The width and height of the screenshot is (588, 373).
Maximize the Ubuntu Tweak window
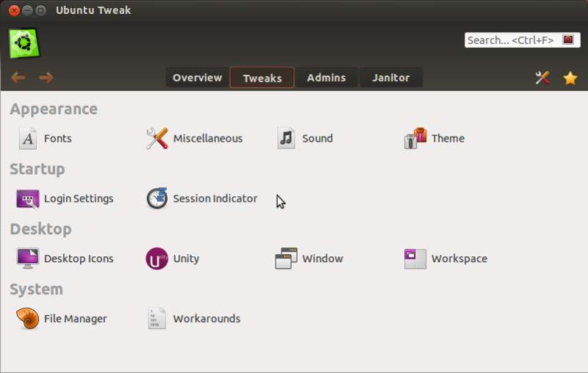40,10
